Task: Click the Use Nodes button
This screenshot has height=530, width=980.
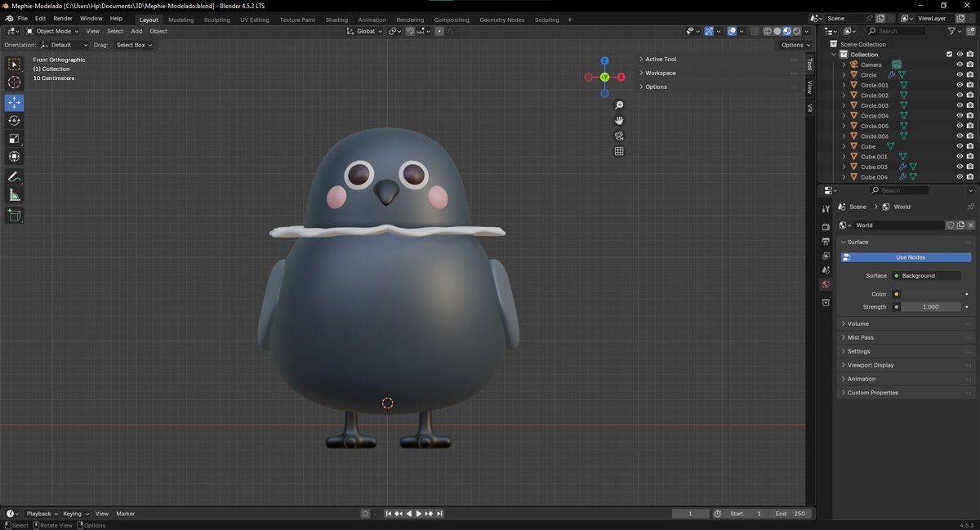Action: tap(911, 257)
